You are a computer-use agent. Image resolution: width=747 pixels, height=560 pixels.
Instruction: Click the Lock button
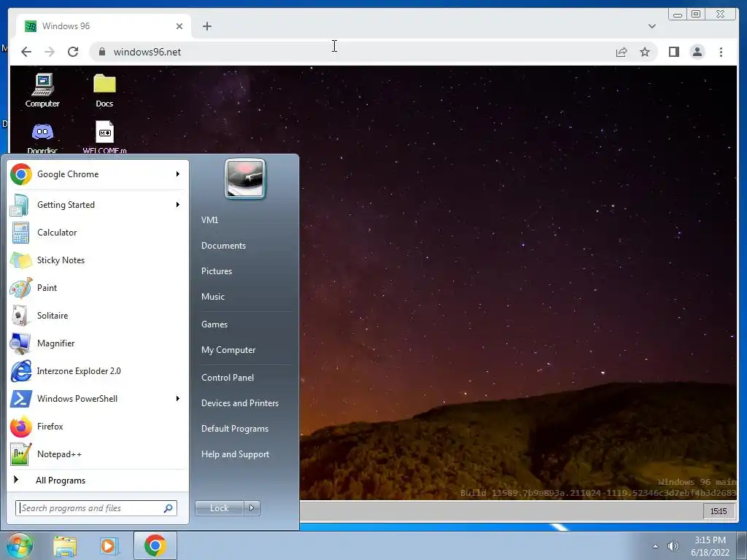point(220,508)
